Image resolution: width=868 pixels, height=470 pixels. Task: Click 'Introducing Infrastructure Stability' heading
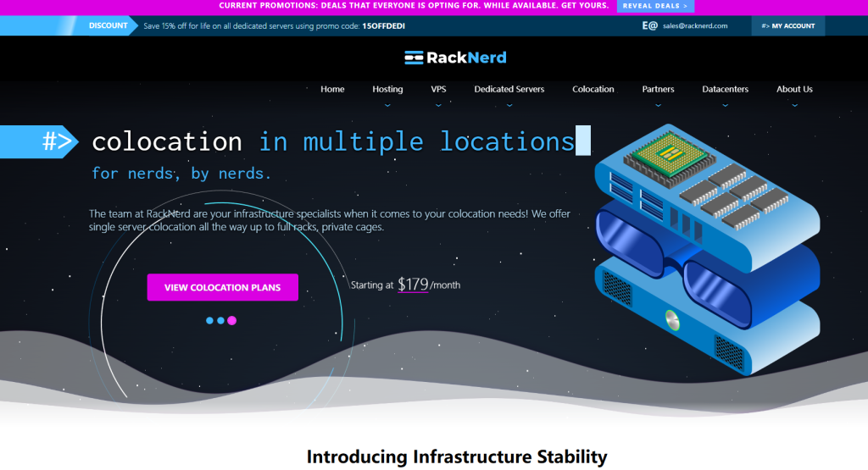pos(457,456)
